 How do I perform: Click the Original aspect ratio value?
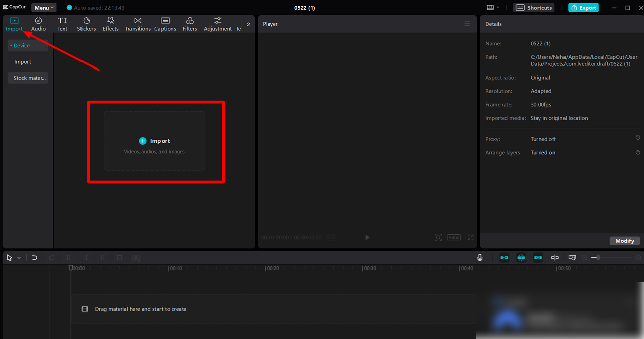[x=540, y=78]
